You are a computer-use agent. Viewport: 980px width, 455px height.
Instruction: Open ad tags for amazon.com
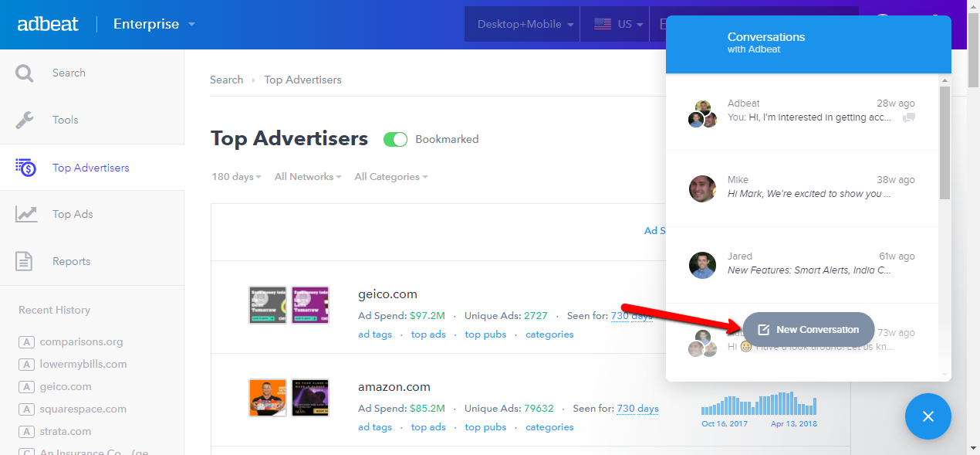375,427
